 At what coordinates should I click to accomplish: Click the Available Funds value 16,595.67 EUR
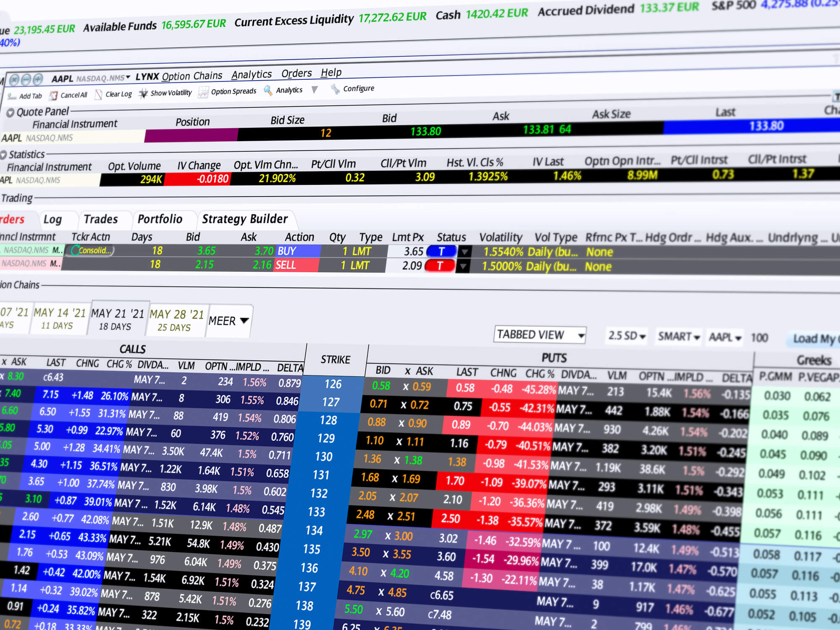click(x=194, y=24)
